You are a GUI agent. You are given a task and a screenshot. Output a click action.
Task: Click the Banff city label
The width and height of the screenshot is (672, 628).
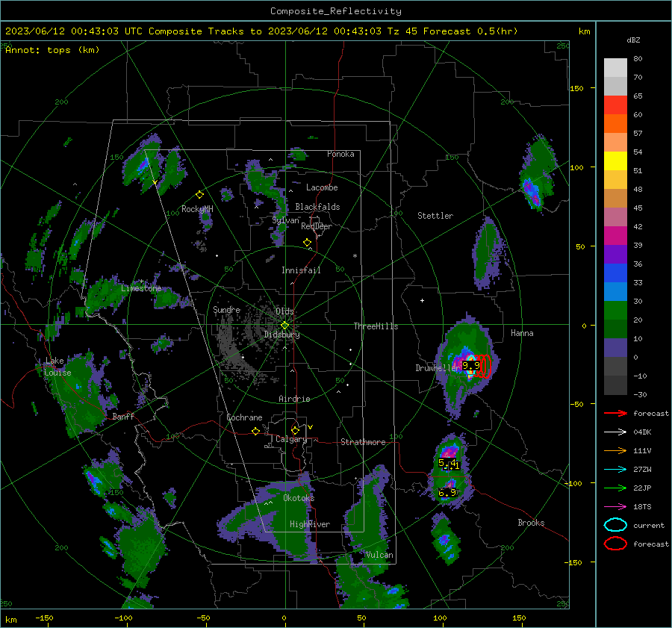[123, 417]
